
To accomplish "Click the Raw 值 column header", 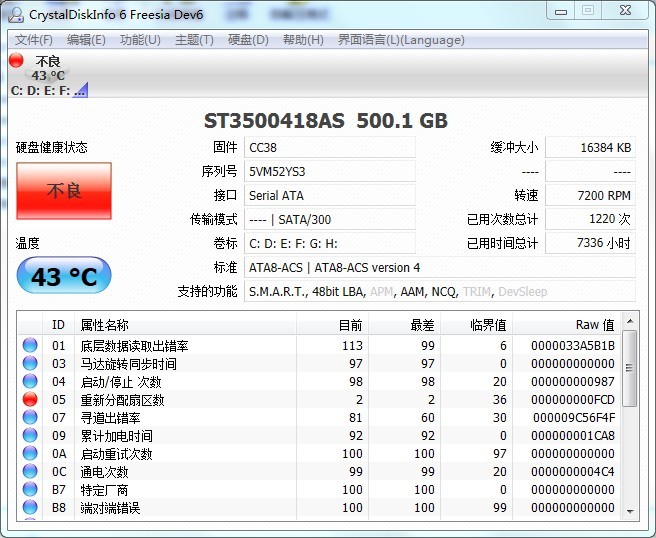I will [567, 325].
